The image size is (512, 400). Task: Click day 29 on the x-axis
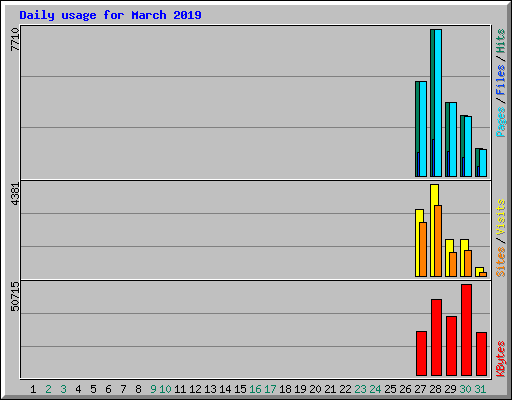[450, 389]
